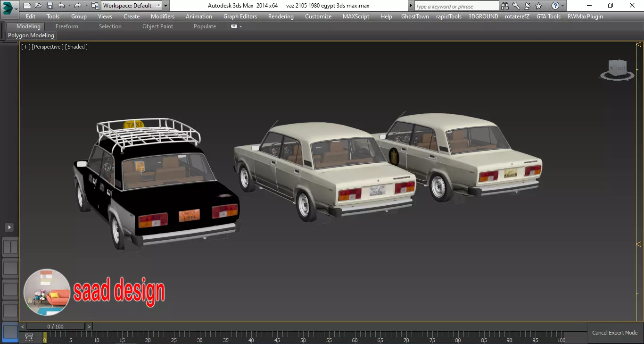
Task: Click the Project Folder icon
Action: click(x=95, y=6)
